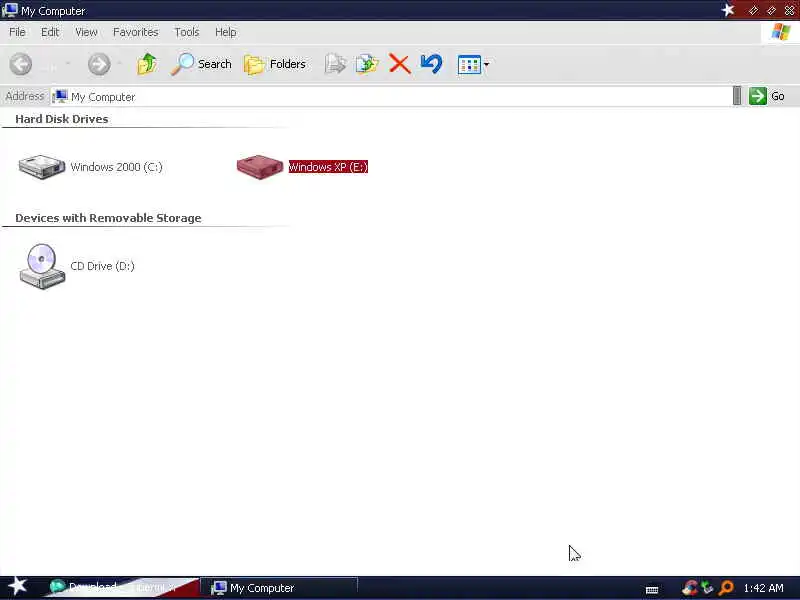
Task: Open the Search pane
Action: [x=201, y=64]
